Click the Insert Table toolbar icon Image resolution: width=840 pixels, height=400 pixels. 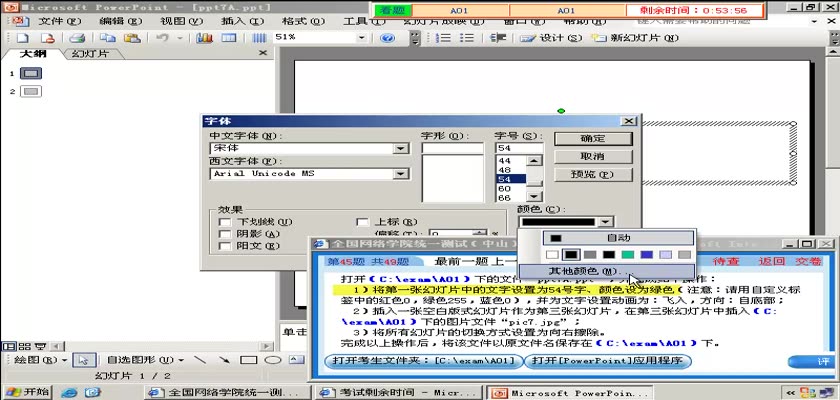coord(229,38)
